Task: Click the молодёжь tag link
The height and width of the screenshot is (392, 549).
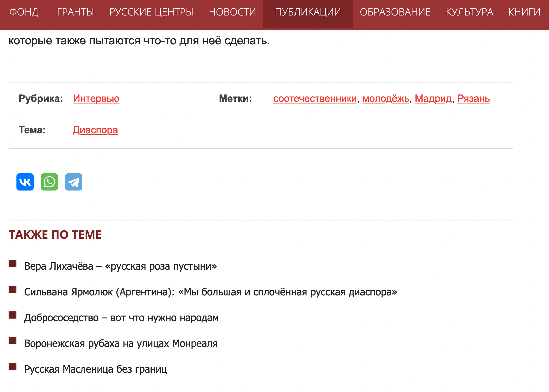Action: (x=386, y=98)
